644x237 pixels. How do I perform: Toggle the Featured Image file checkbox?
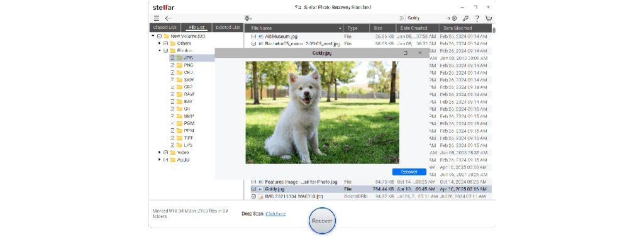point(254,182)
